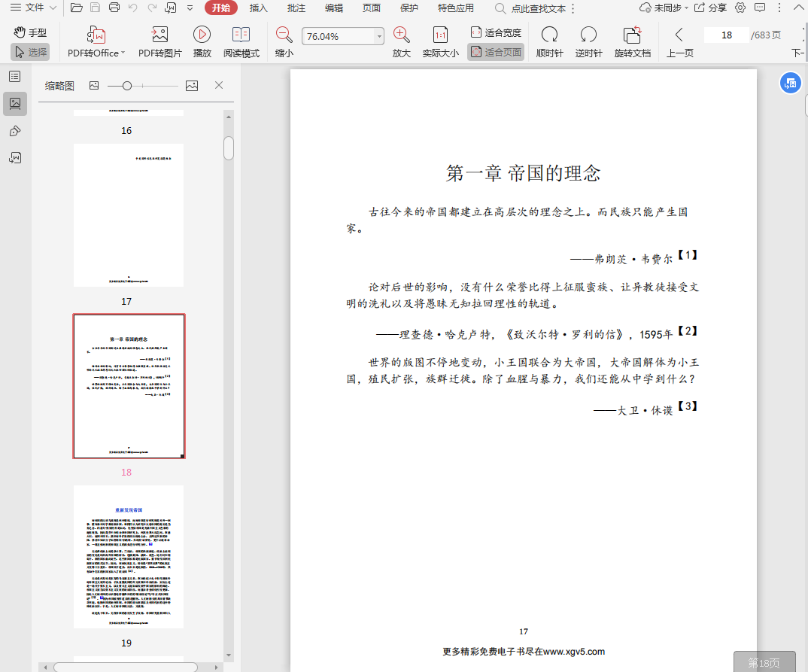Enable 阅读模式 reading mode
Image resolution: width=808 pixels, height=672 pixels.
(241, 42)
